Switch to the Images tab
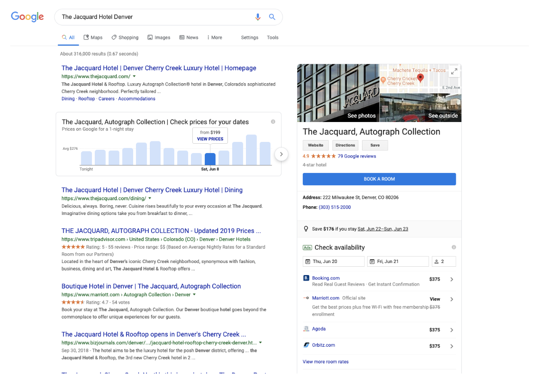Viewport: 540px width, 392px height. click(159, 37)
